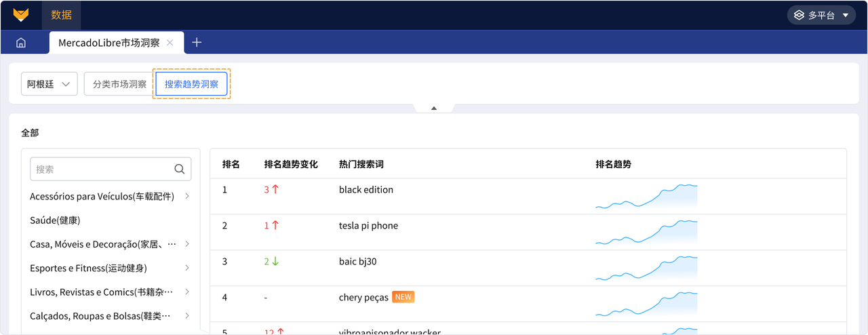Viewport: 868px width, 335px height.
Task: Click the NEW badge beside chery peças
Action: click(403, 297)
